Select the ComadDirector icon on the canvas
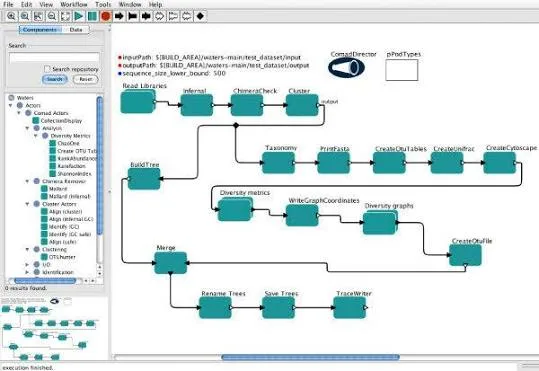 [x=346, y=67]
